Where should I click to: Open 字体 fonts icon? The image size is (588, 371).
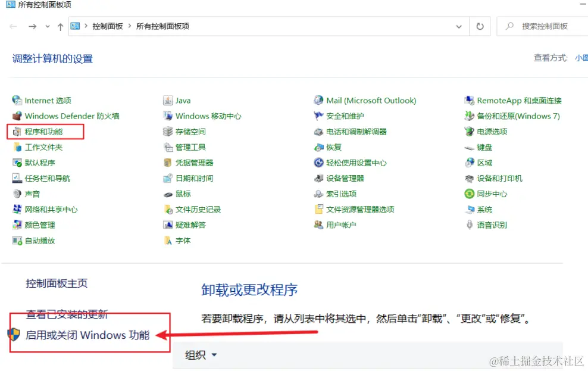click(168, 241)
